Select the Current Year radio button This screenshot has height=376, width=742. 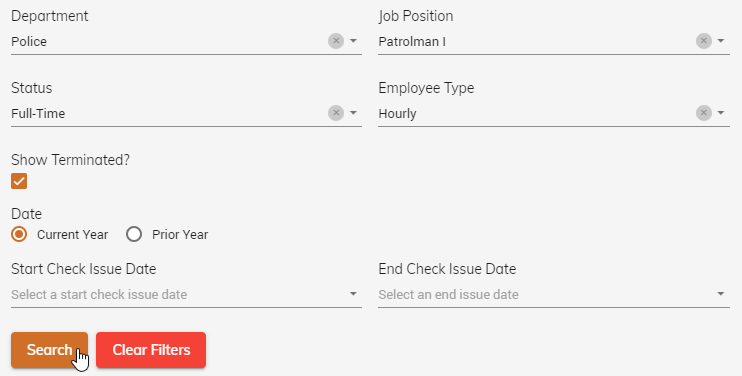[19, 234]
